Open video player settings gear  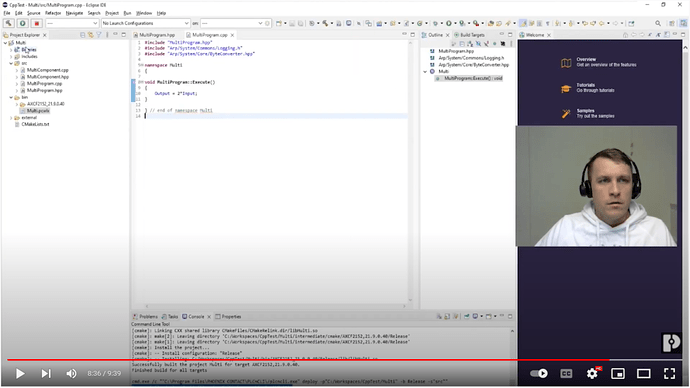(x=592, y=373)
